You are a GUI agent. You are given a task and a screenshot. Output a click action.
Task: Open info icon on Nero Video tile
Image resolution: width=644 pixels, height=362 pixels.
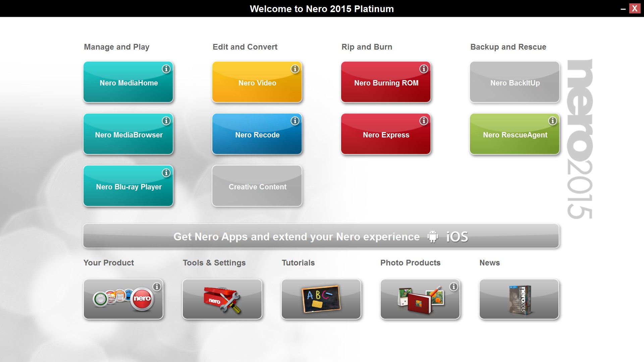pos(295,69)
